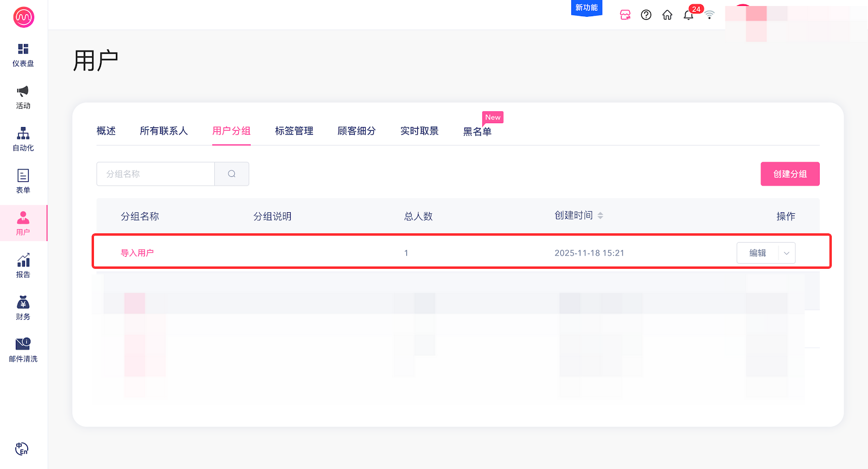Image resolution: width=868 pixels, height=469 pixels.
Task: Click the home icon in header
Action: 667,15
